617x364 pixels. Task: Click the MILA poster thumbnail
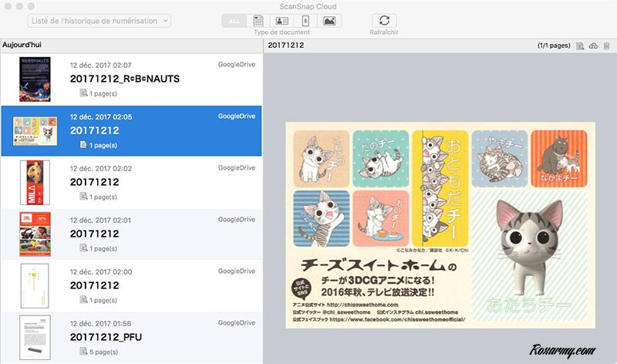tap(35, 182)
